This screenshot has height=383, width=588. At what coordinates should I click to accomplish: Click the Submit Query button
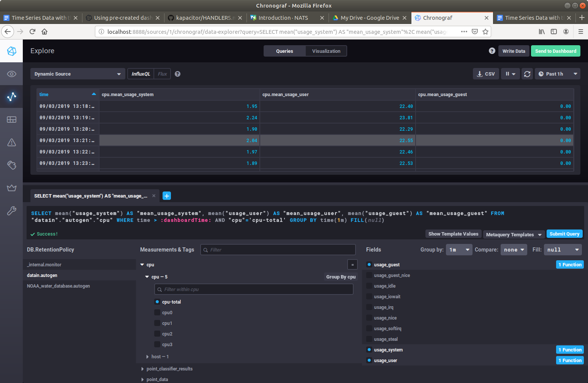pyautogui.click(x=564, y=234)
